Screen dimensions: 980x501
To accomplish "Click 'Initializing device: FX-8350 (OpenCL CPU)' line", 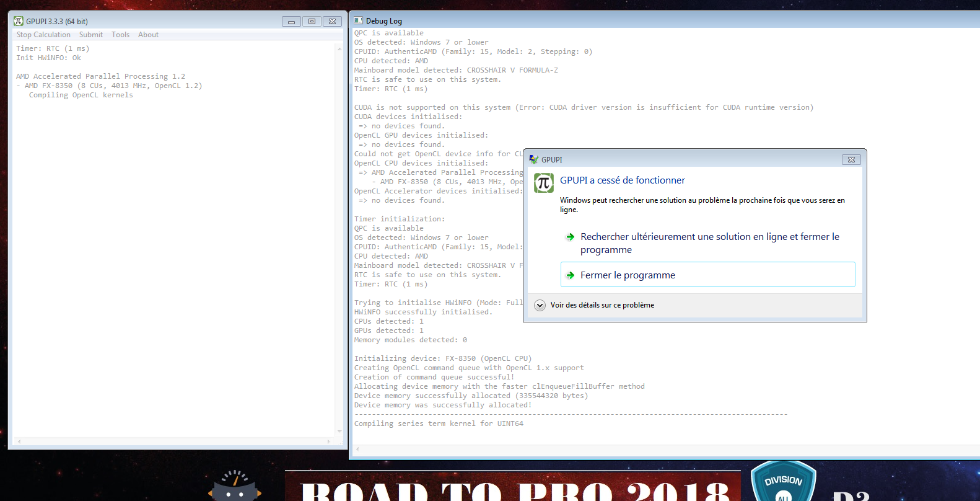I will tap(443, 358).
